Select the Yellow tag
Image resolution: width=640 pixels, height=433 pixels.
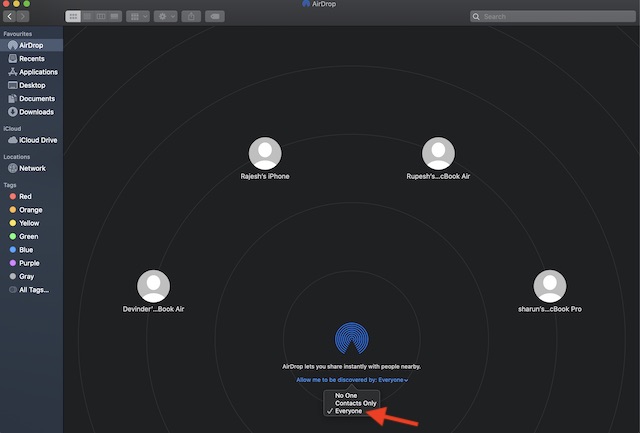pyautogui.click(x=31, y=223)
